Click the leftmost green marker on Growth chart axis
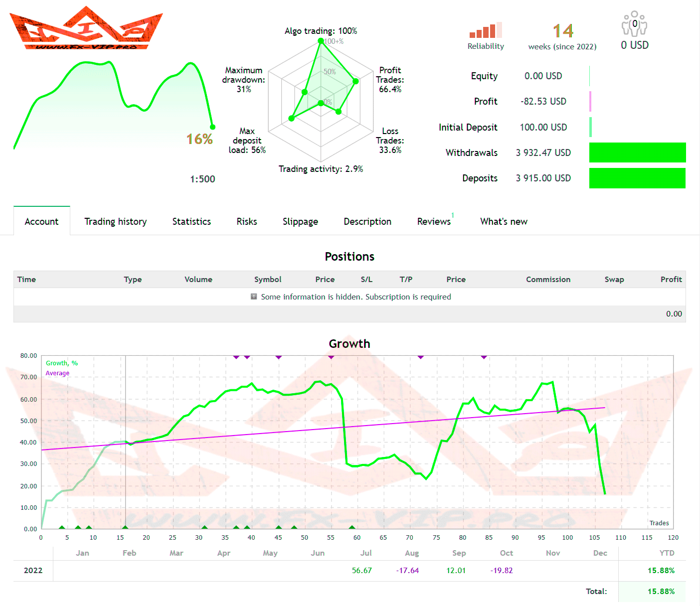 [62, 527]
